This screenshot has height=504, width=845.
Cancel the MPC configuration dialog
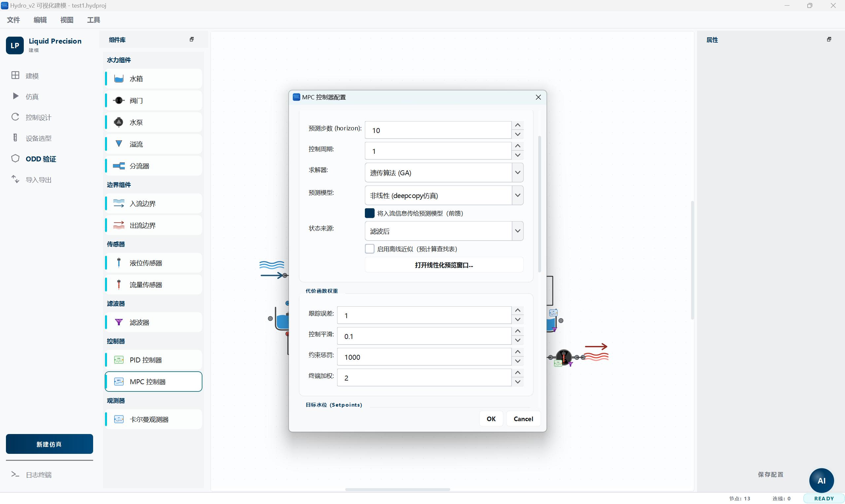[x=523, y=419]
